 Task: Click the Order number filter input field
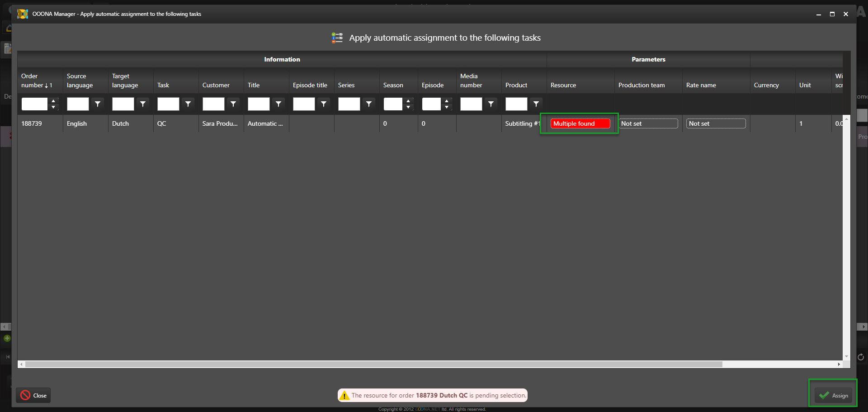(34, 104)
